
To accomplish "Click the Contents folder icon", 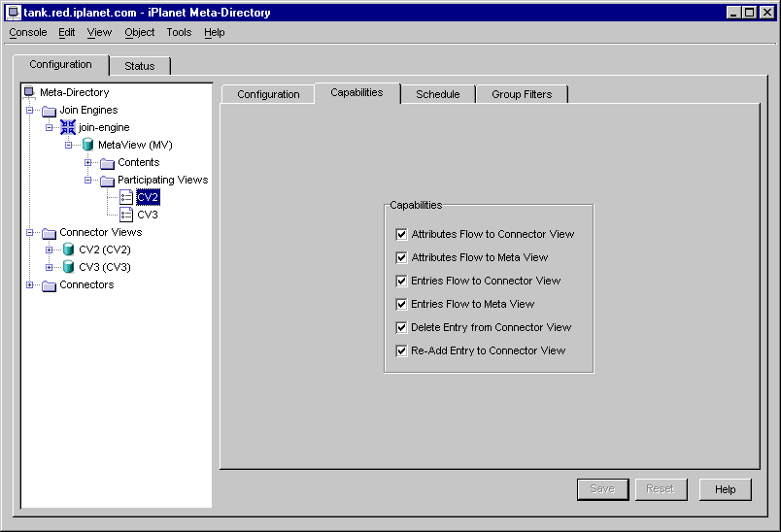I will point(107,163).
